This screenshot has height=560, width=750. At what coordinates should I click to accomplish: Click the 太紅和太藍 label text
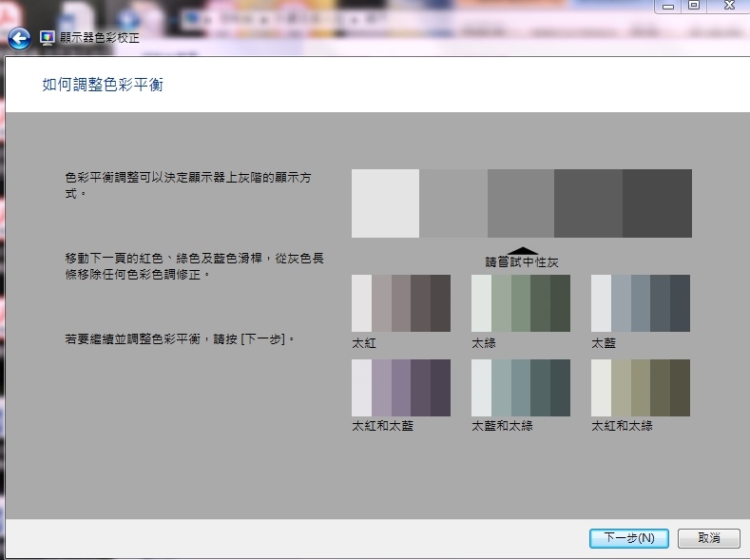tap(383, 426)
